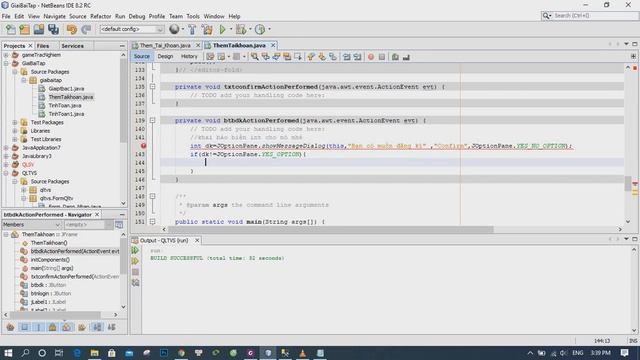640x360 pixels.
Task: Click the New Project toolbar icon
Action: 24,29
